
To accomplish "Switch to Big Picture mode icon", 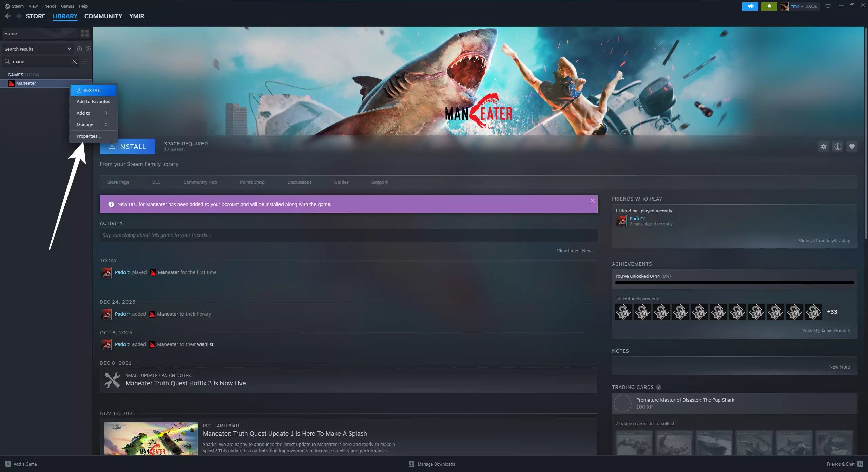I will point(828,6).
